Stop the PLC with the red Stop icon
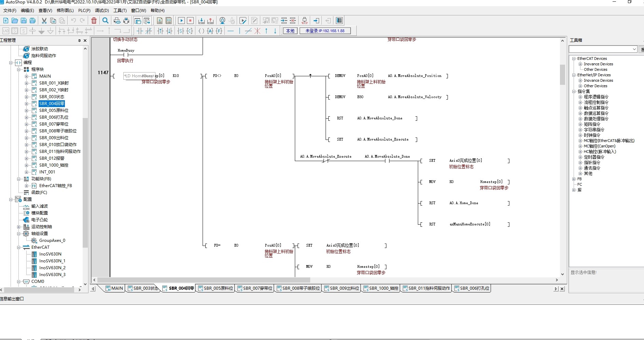644x340 pixels. click(190, 21)
